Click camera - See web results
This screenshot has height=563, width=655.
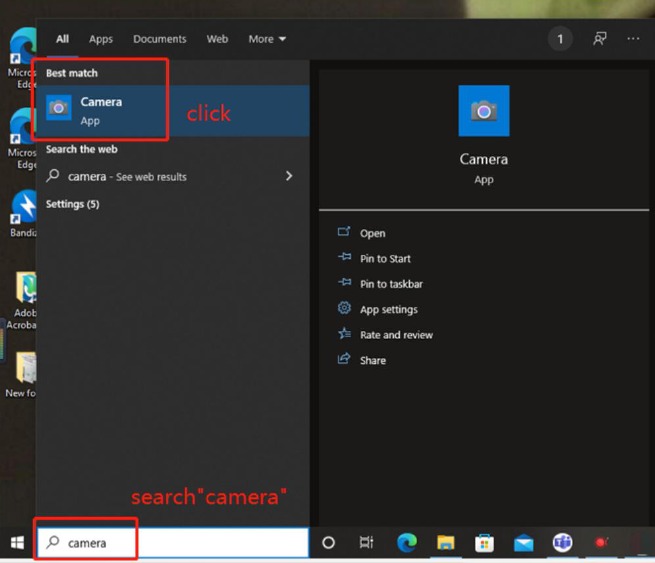[173, 176]
